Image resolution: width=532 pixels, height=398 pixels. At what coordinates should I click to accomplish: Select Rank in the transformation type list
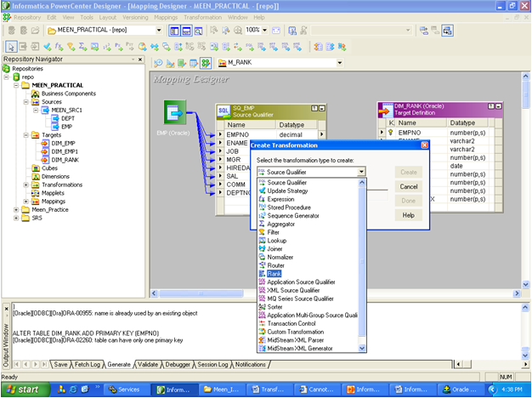[274, 274]
